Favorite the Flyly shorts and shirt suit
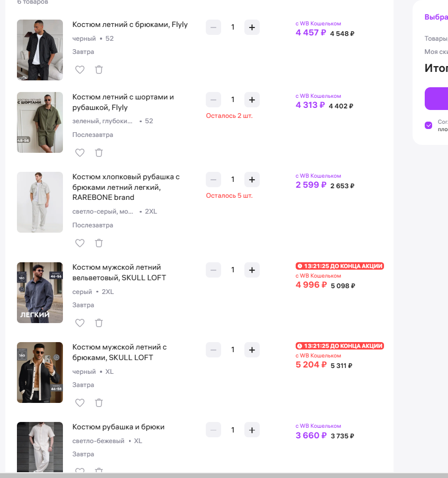This screenshot has width=448, height=478. coord(80,153)
